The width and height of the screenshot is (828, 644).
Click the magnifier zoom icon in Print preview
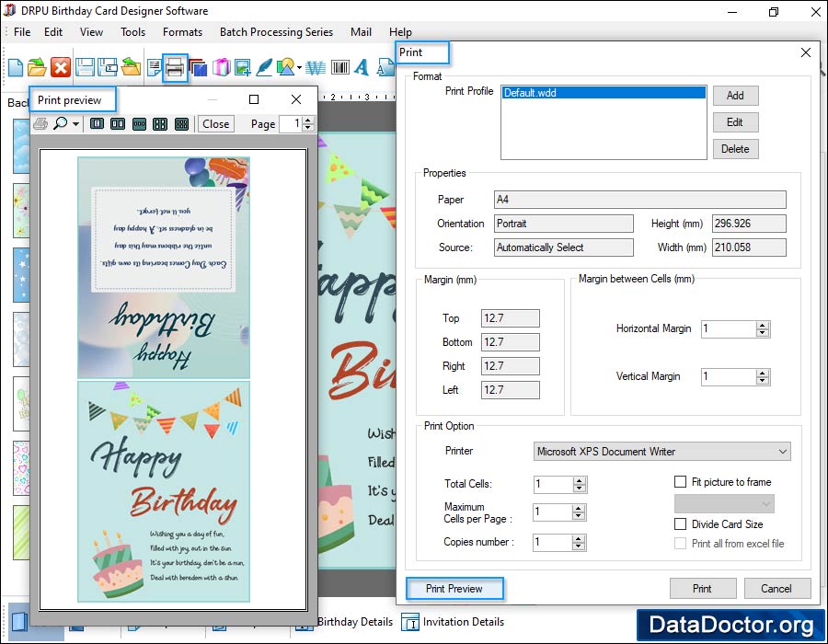(61, 123)
